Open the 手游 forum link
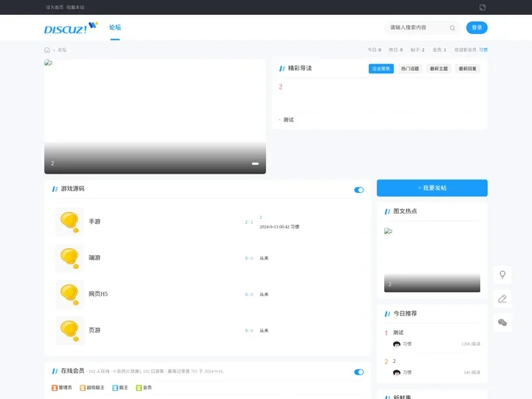532x399 pixels. 95,222
